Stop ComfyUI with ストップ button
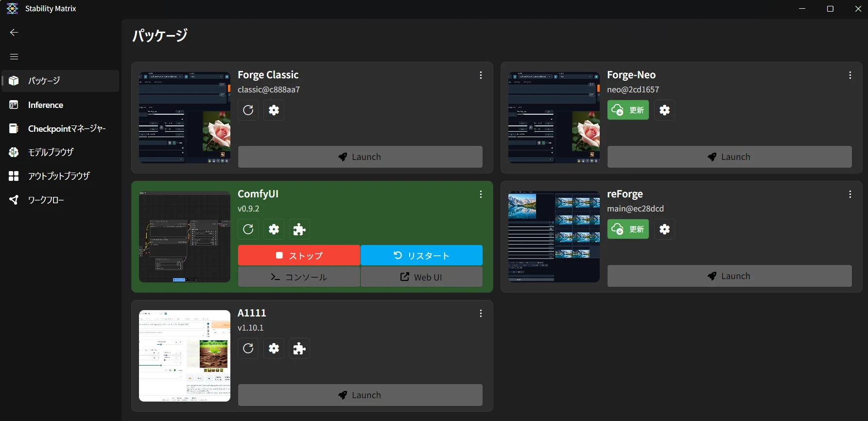This screenshot has height=421, width=868. pyautogui.click(x=299, y=256)
